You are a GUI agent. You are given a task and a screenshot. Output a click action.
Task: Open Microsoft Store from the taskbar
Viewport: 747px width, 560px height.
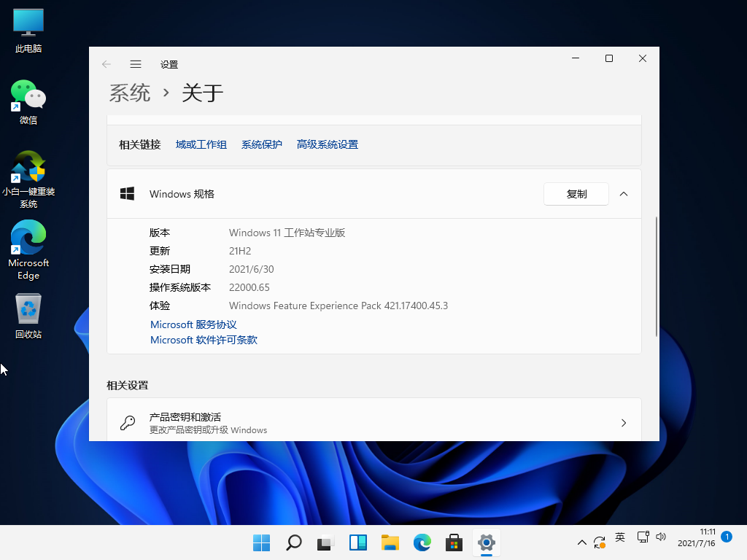coord(454,542)
